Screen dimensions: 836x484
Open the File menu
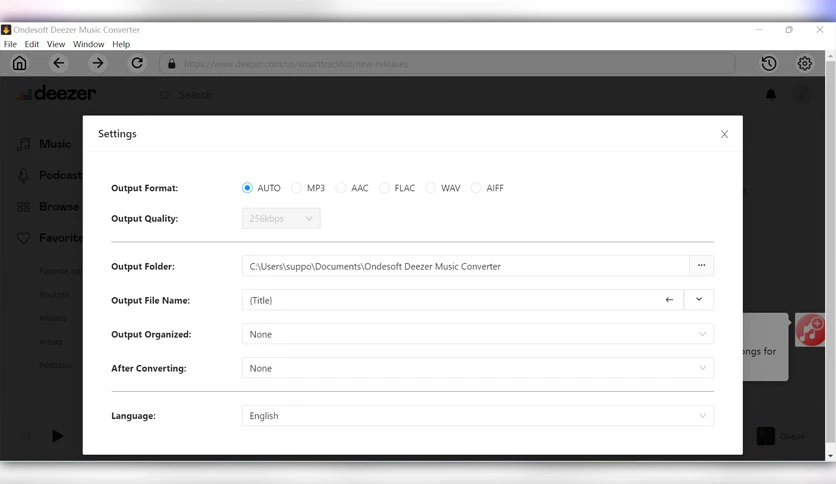(10, 44)
